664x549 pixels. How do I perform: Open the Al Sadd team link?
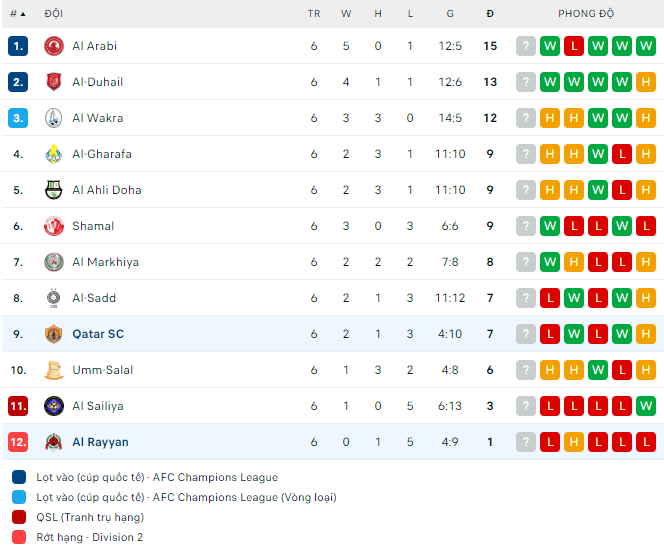[94, 298]
